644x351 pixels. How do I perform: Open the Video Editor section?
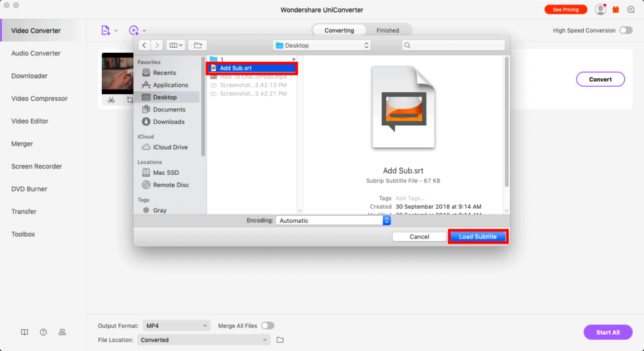(x=30, y=121)
